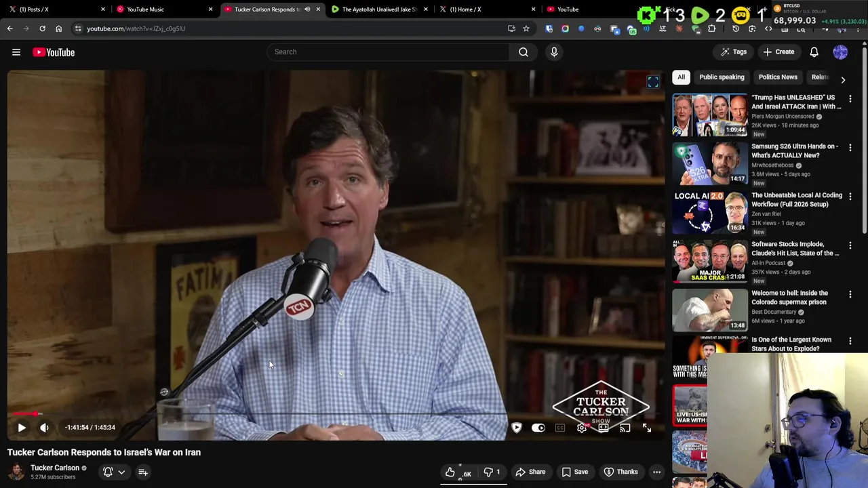868x488 pixels.
Task: Mute the Tucker Carlson tab audio icon
Action: coord(307,9)
